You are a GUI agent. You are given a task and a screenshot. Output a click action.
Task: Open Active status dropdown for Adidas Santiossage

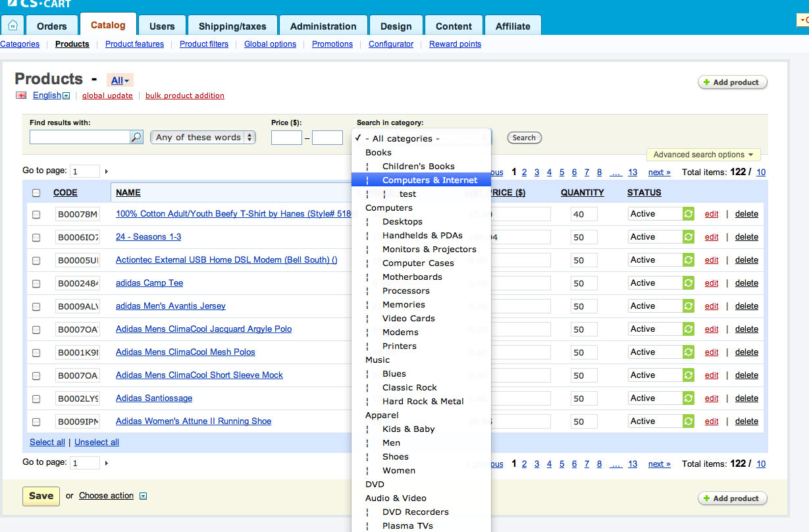pyautogui.click(x=655, y=398)
